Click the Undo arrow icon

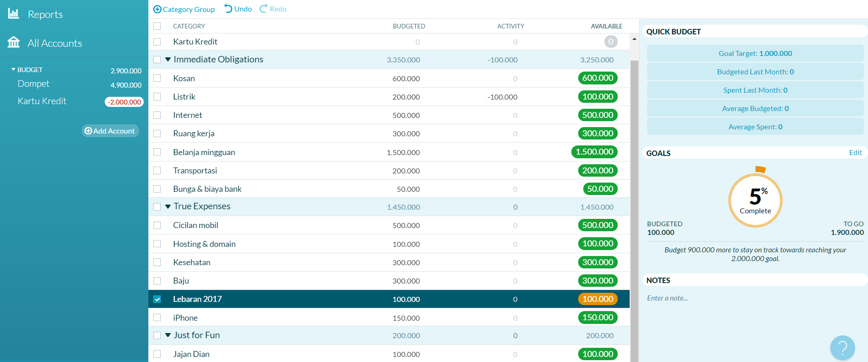coord(228,9)
